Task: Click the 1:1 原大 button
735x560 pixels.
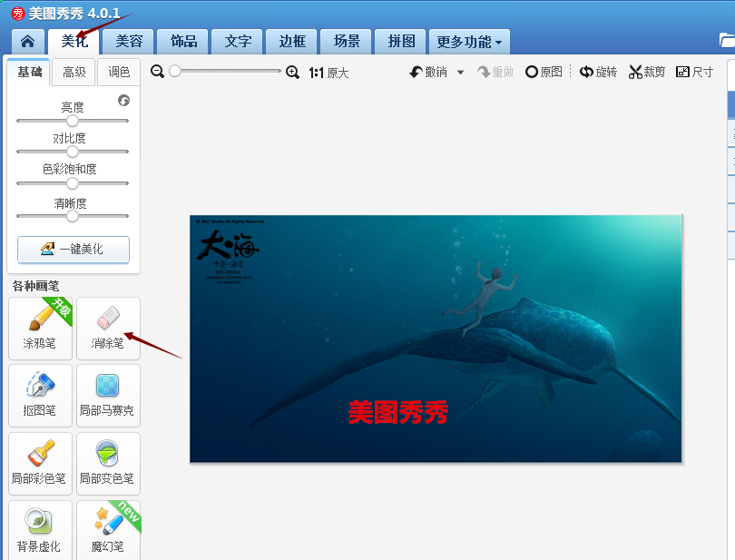Action: pos(328,73)
